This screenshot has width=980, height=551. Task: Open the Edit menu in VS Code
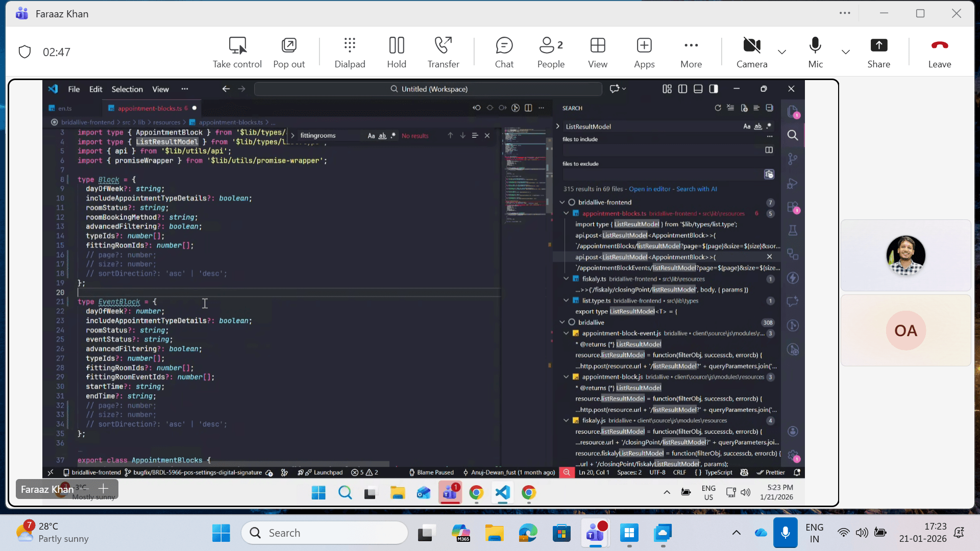[96, 89]
